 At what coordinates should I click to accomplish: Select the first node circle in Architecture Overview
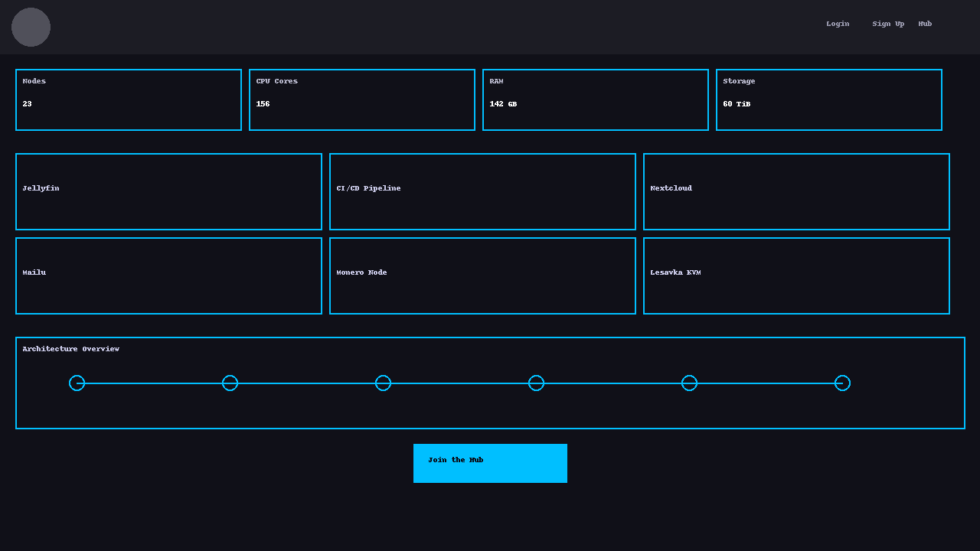click(x=77, y=383)
